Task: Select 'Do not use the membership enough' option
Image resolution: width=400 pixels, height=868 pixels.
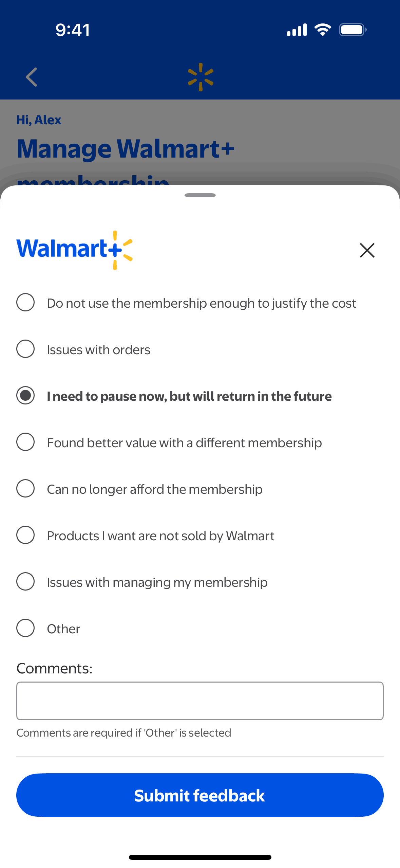Action: (25, 302)
